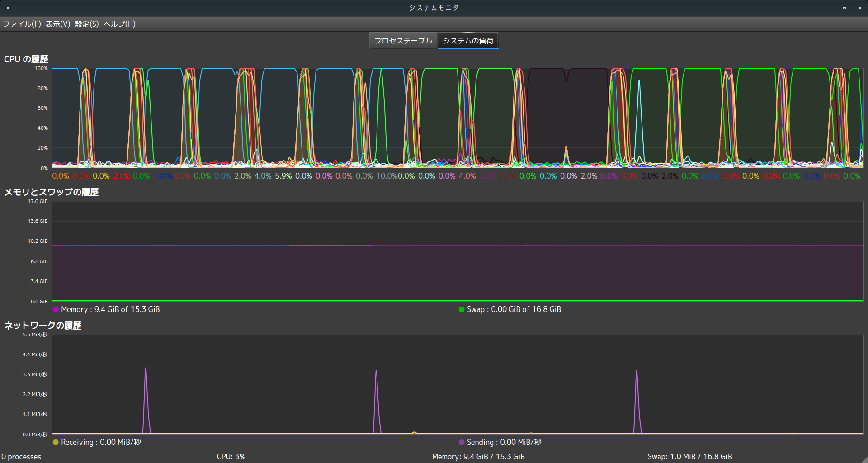The image size is (868, 463).
Task: Click 'Swap: 1.0 MiB / 16.8 GiB' status entry
Action: point(690,457)
